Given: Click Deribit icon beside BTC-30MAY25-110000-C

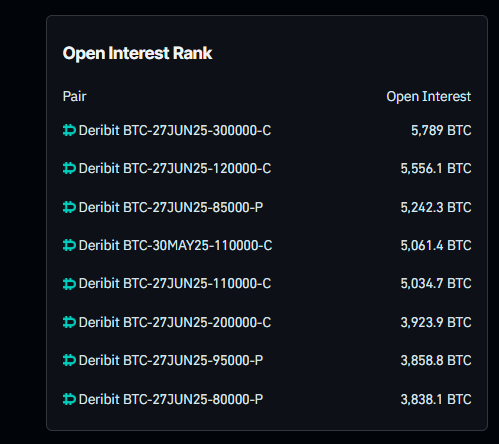Looking at the screenshot, I should [x=69, y=245].
